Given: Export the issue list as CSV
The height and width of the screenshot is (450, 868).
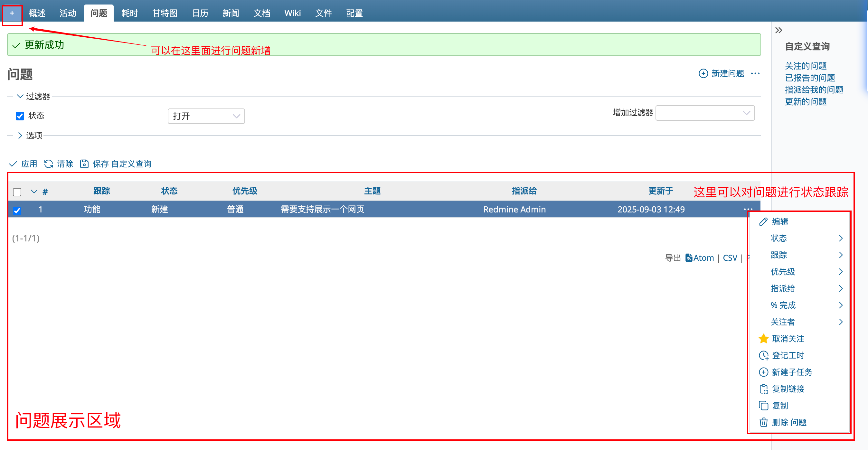Looking at the screenshot, I should pyautogui.click(x=730, y=258).
